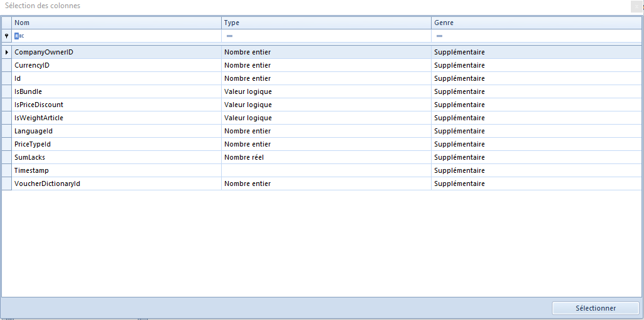Click the row header of CurrencyID
Image resolution: width=644 pixels, height=320 pixels.
[x=6, y=65]
